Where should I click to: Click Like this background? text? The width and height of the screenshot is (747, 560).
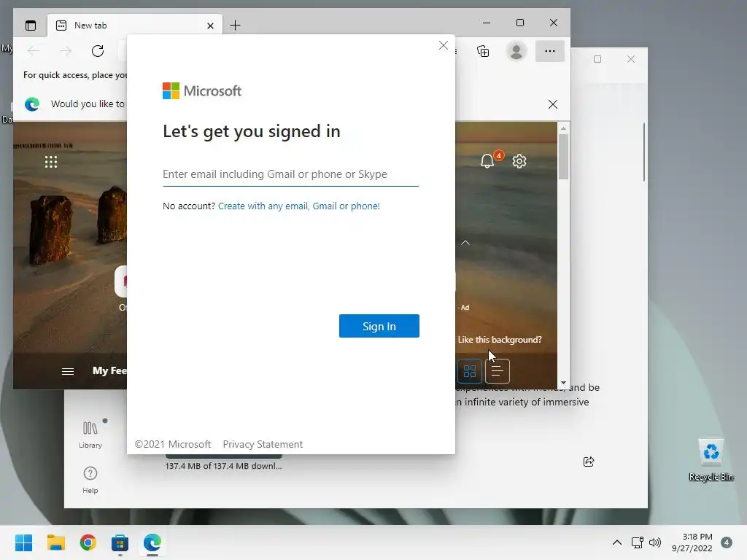[500, 340]
